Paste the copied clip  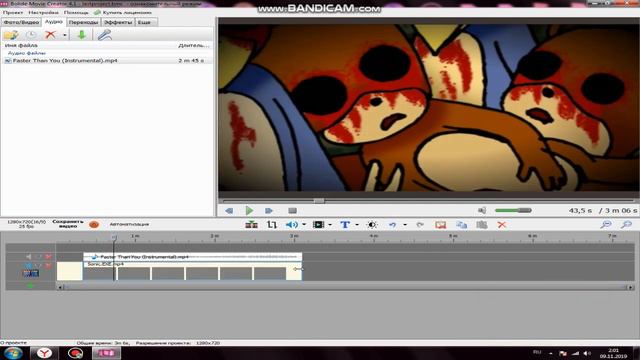tap(482, 224)
